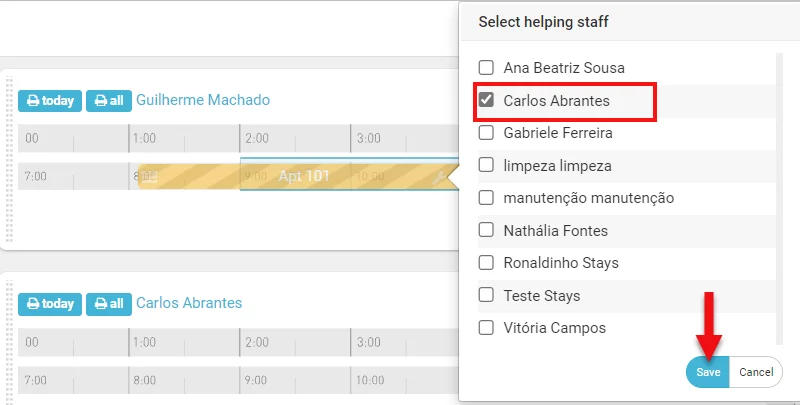Print all tasks for Carlos Abrantes
Image resolution: width=800 pixels, height=405 pixels.
pos(109,304)
